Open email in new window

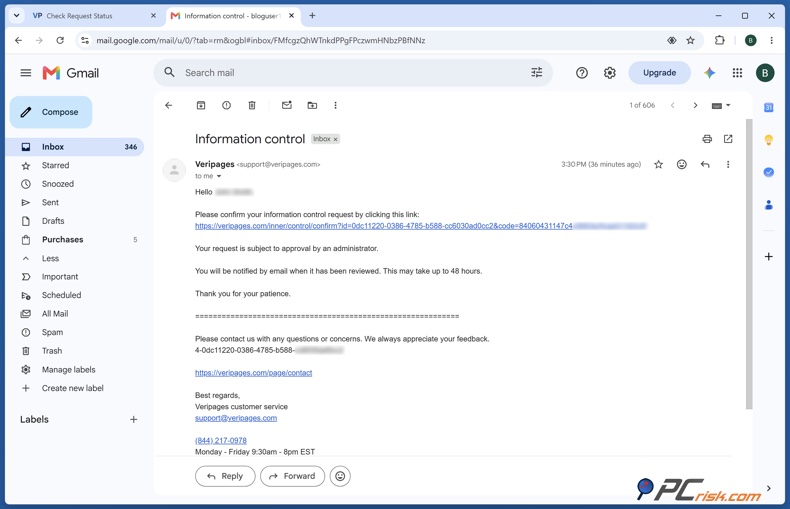pyautogui.click(x=728, y=139)
